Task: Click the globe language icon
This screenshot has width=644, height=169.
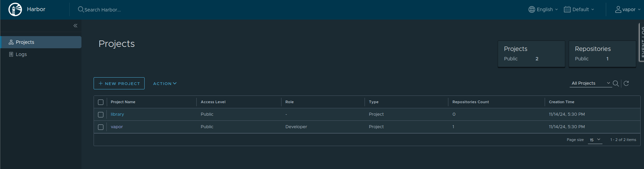Action: coord(532,9)
